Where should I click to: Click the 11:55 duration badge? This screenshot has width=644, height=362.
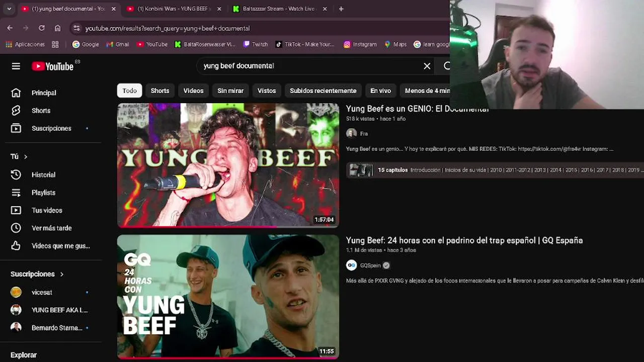tap(327, 351)
